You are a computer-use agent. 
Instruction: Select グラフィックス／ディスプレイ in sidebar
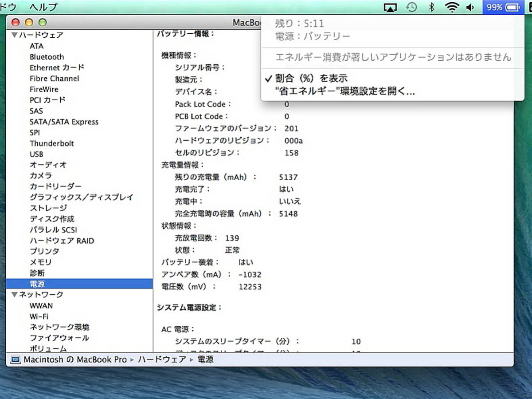81,197
